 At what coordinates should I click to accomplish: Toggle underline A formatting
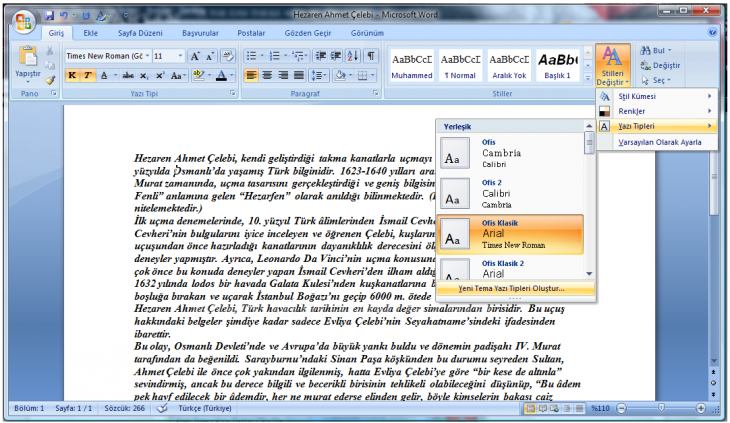point(104,75)
